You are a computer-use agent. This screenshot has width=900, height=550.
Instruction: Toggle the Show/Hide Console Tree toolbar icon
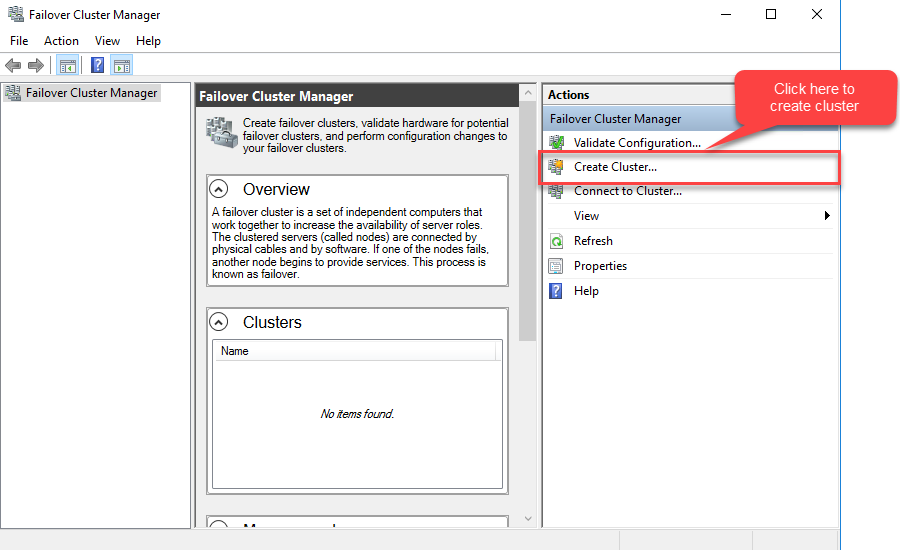(x=68, y=65)
